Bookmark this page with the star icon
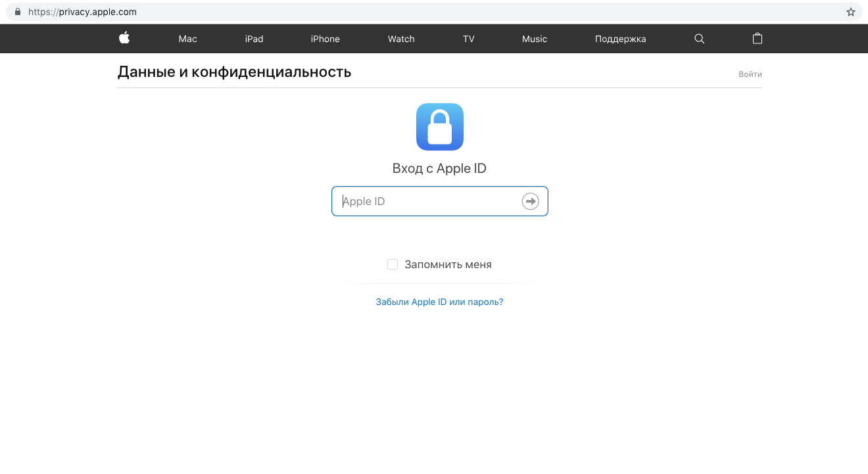The height and width of the screenshot is (474, 868). click(x=850, y=12)
